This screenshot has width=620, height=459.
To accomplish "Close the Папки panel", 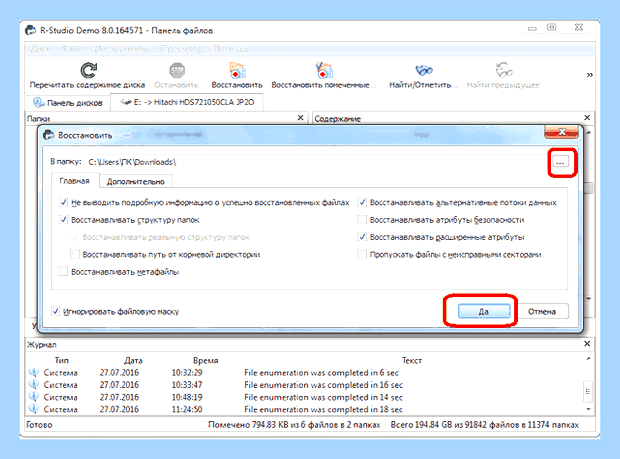I will (x=301, y=118).
